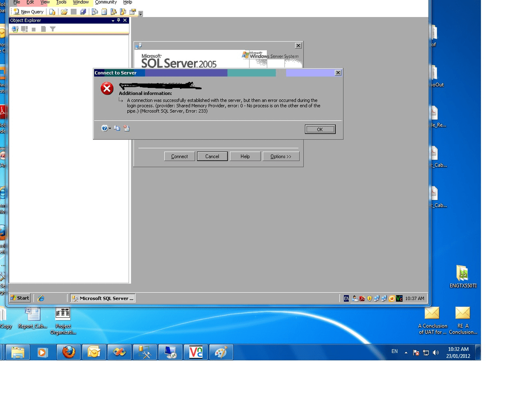Open the Window menu

click(81, 2)
